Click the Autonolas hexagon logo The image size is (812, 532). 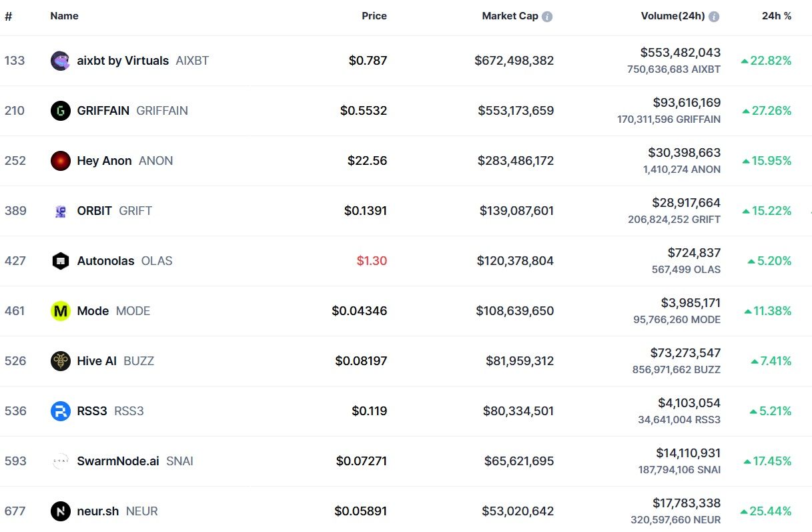[x=60, y=261]
